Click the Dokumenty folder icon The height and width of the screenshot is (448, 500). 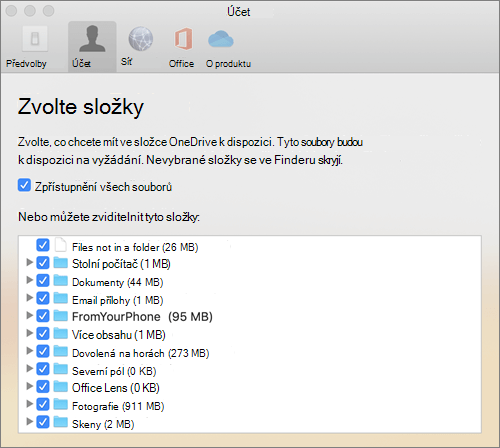[x=61, y=281]
